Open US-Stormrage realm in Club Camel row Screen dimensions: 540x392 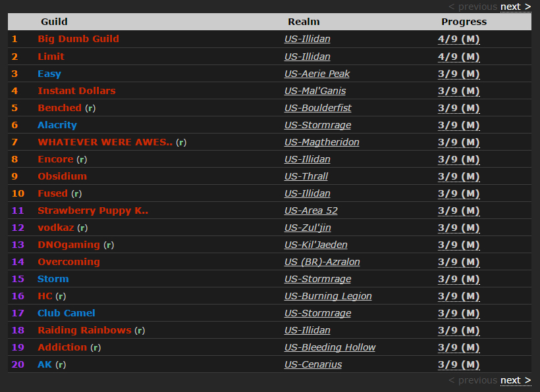click(317, 313)
